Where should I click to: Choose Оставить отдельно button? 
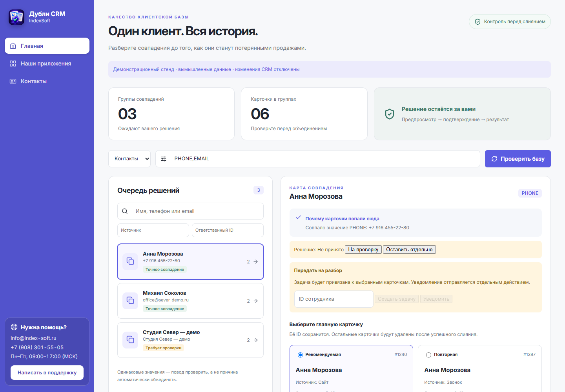coord(409,249)
